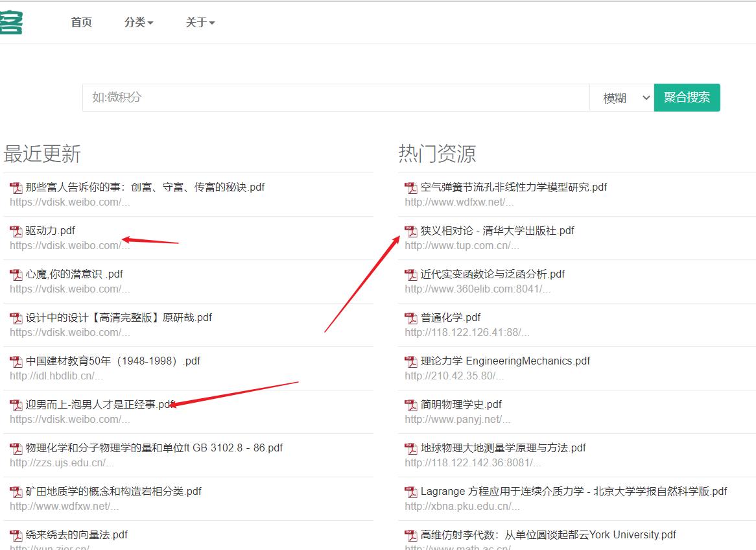Click the PDF icon next to 绕来绕去的向量法.pdf
Image resolution: width=756 pixels, height=550 pixels.
click(15, 535)
